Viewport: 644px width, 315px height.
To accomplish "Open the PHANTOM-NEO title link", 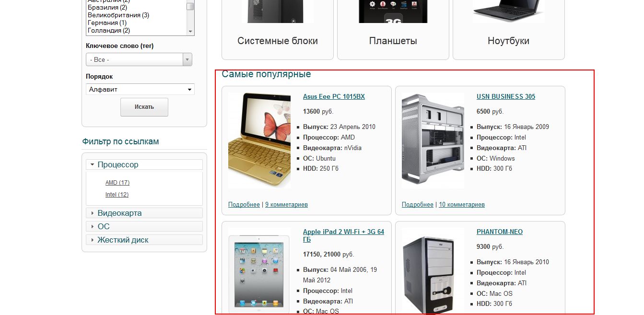I will click(x=500, y=232).
